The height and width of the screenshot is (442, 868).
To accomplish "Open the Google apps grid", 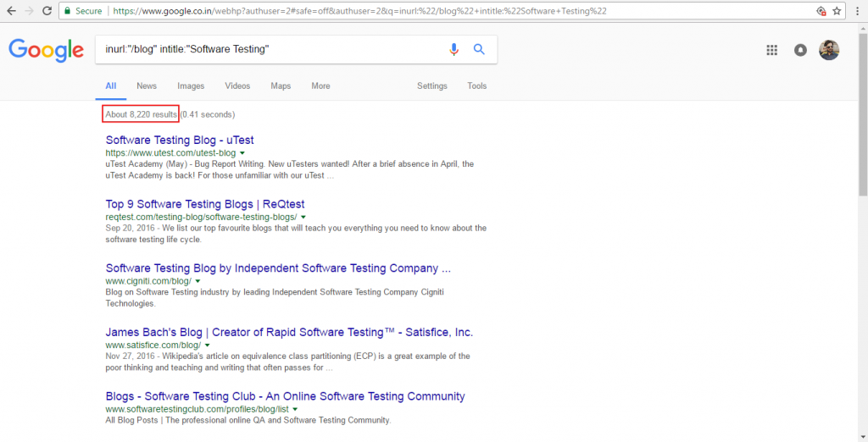I will [771, 50].
